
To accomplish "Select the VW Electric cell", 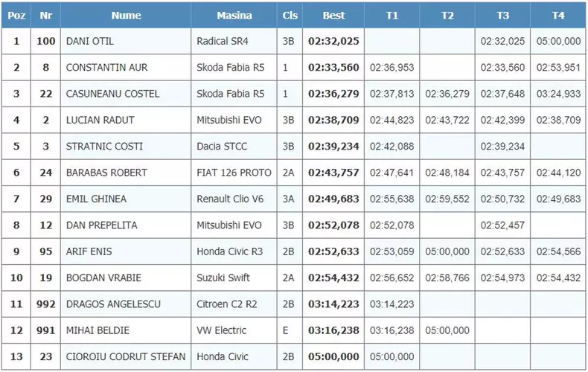I will tap(221, 330).
